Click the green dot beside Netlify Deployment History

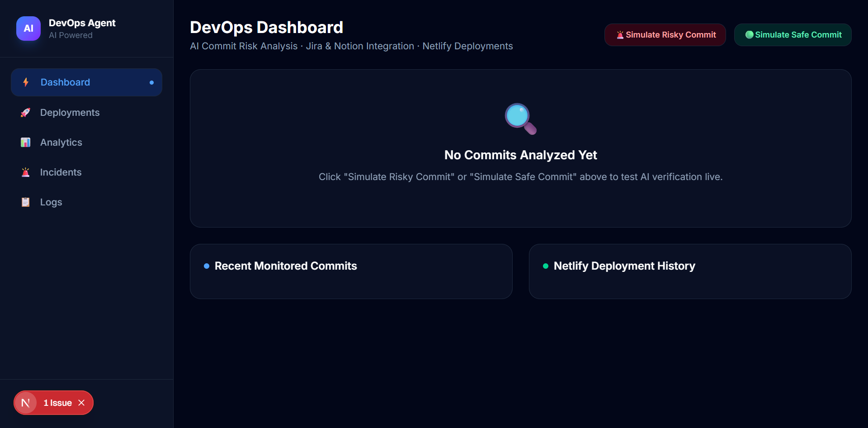[546, 266]
